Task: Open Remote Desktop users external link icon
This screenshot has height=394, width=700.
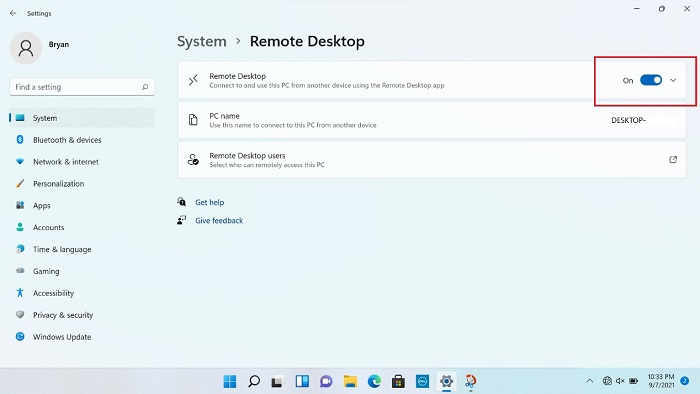Action: pos(673,160)
